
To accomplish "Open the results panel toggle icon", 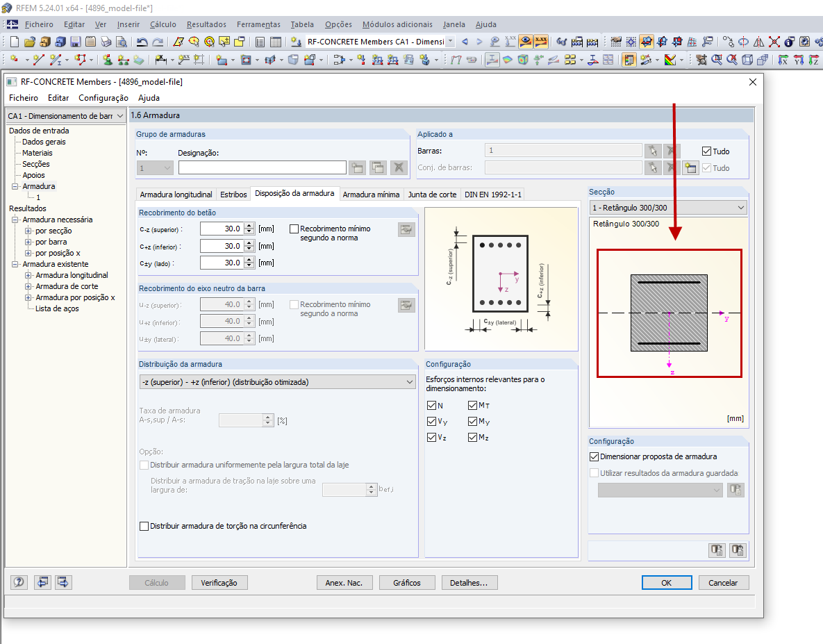I will click(x=629, y=60).
